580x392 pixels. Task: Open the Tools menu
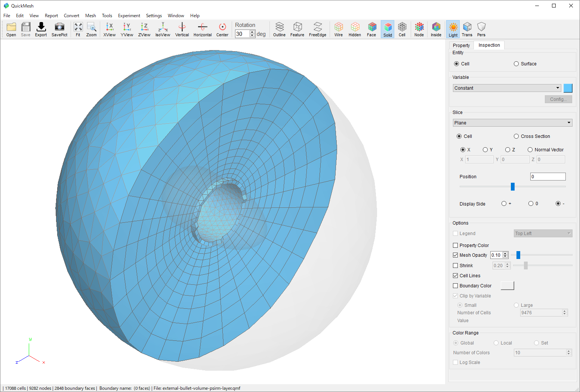[107, 16]
